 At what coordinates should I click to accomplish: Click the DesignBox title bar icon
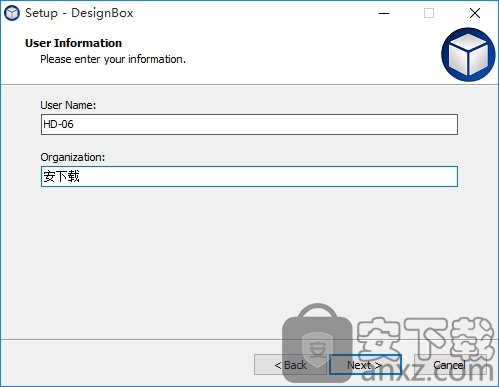tap(12, 13)
